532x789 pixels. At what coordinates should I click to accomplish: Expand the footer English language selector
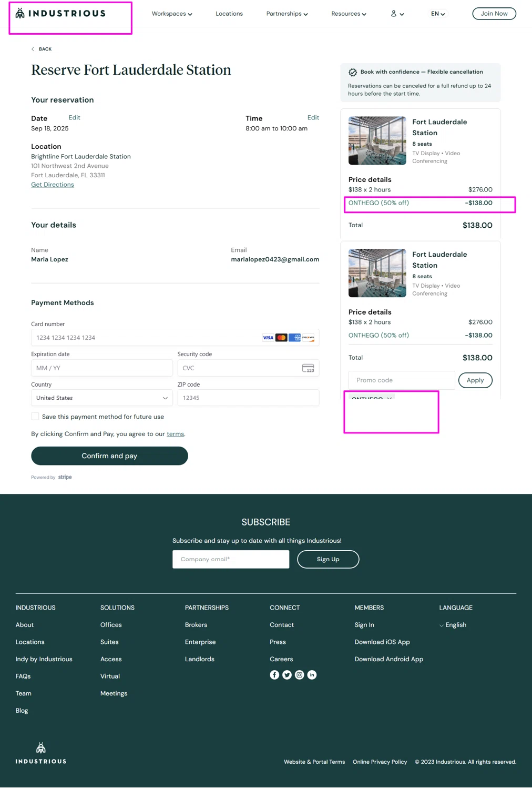tap(453, 625)
